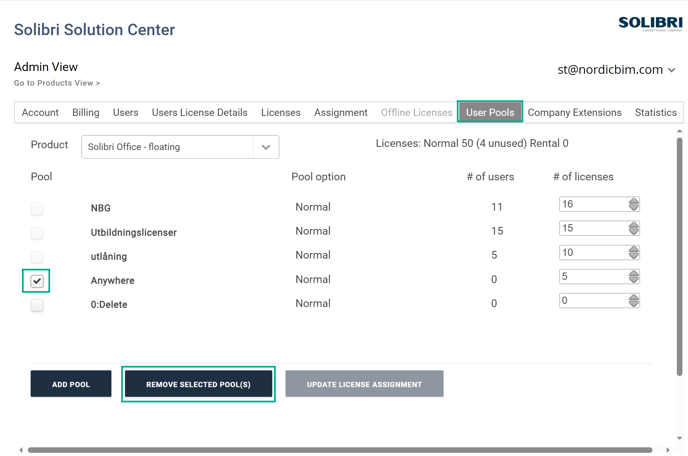Image resolution: width=688 pixels, height=456 pixels.
Task: Click the Anywhere license count stepper arrows
Action: coord(634,276)
